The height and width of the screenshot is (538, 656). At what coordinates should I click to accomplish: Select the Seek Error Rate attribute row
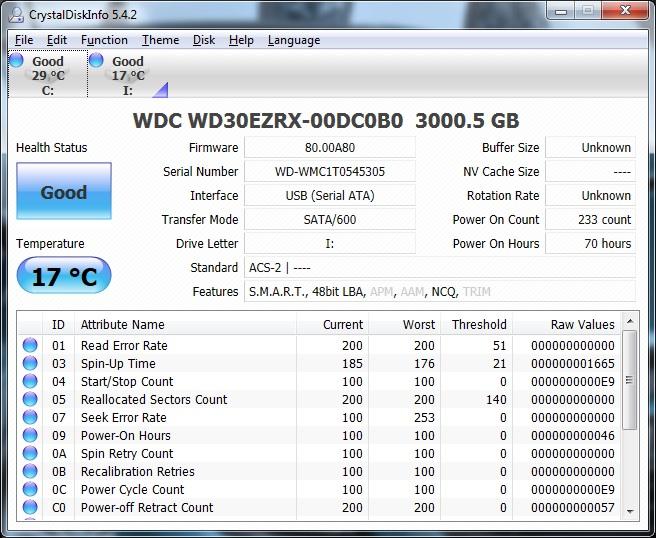click(x=319, y=418)
